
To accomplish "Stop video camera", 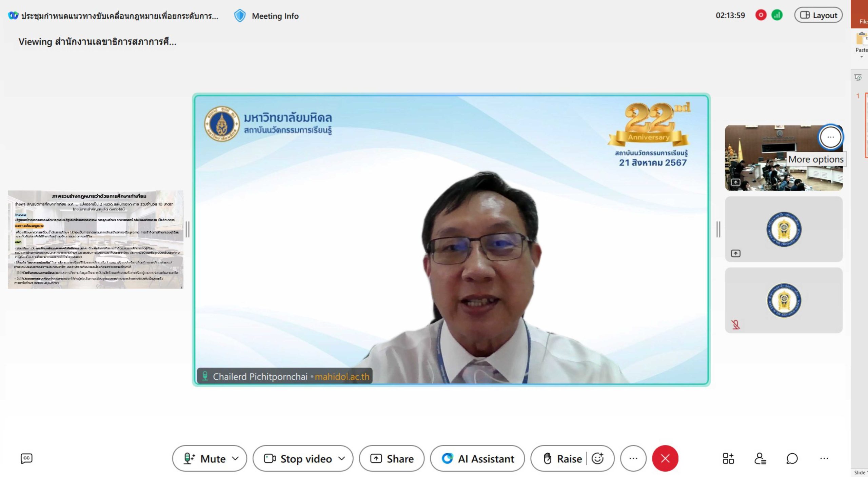I will coord(298,458).
